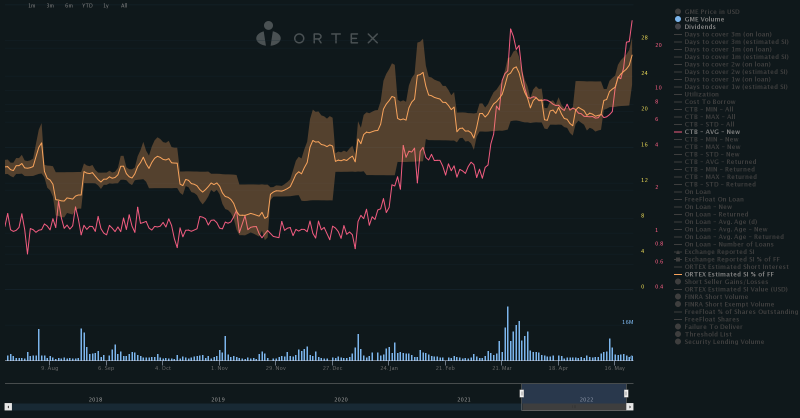Grab the navigator's right range handle
This screenshot has width=800, height=418.
point(626,393)
